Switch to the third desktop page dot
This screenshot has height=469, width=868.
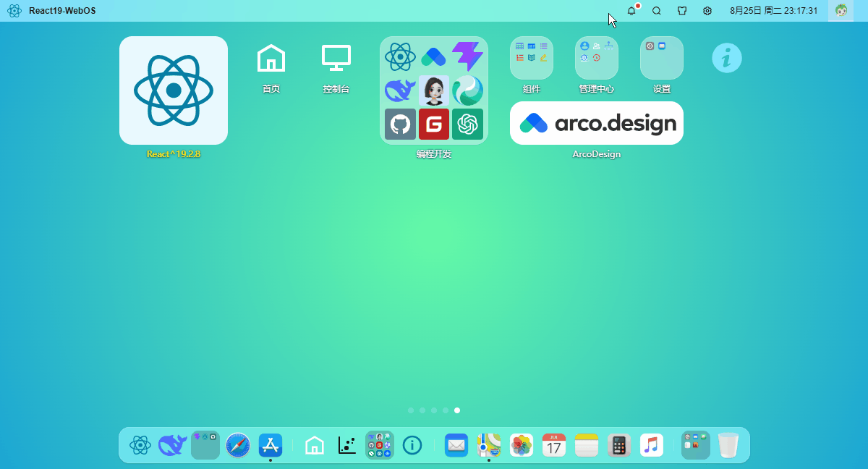(434, 410)
